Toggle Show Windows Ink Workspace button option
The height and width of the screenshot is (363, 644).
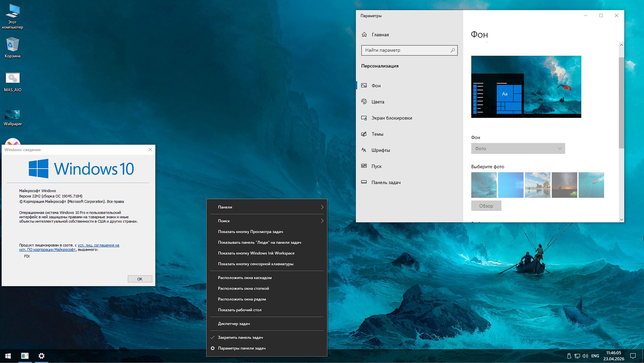[x=256, y=253]
